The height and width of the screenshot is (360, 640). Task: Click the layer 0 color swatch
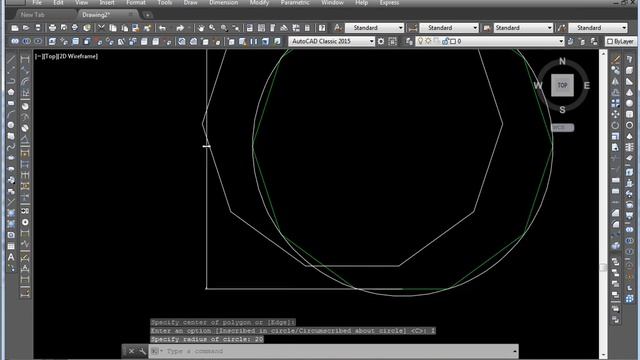[453, 41]
